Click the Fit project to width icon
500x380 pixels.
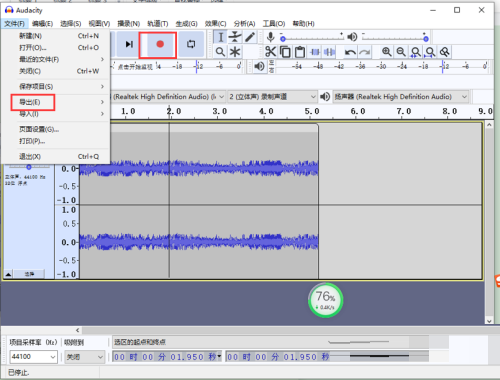430,52
